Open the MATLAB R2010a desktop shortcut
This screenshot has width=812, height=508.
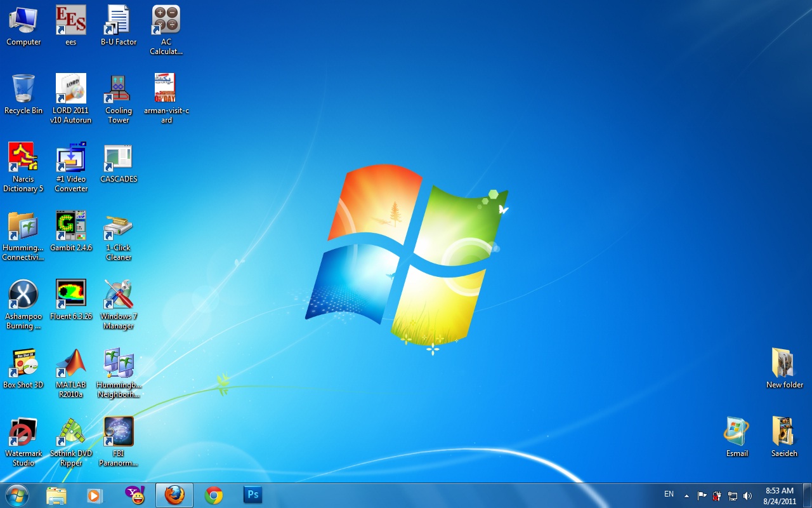click(x=71, y=364)
